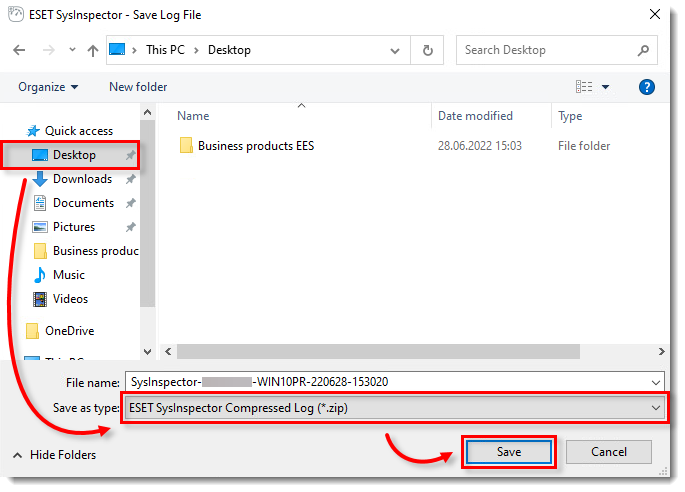Click the ESET SysInspector title bar icon
Screen dimensions: 685x492
[x=16, y=14]
